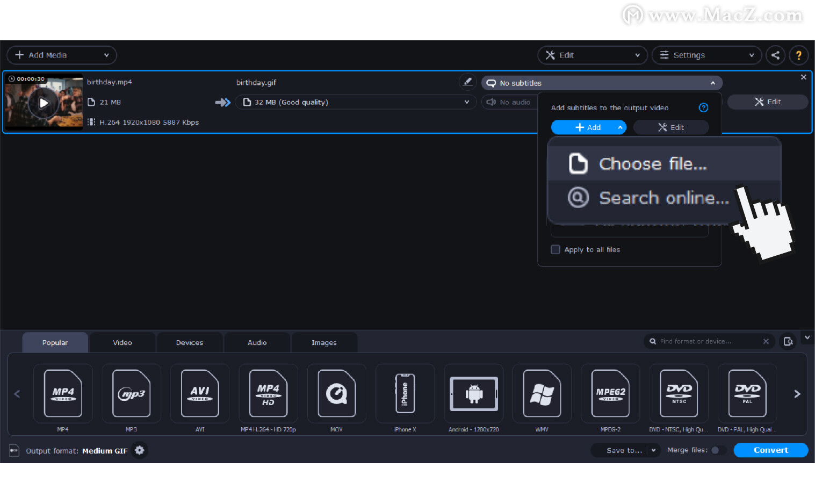Click the device detection icon beside search

point(788,341)
